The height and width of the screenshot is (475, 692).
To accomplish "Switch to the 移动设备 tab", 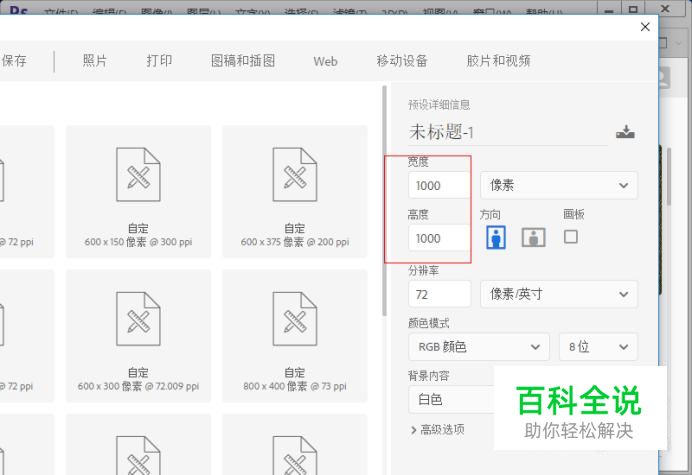I will pos(402,60).
